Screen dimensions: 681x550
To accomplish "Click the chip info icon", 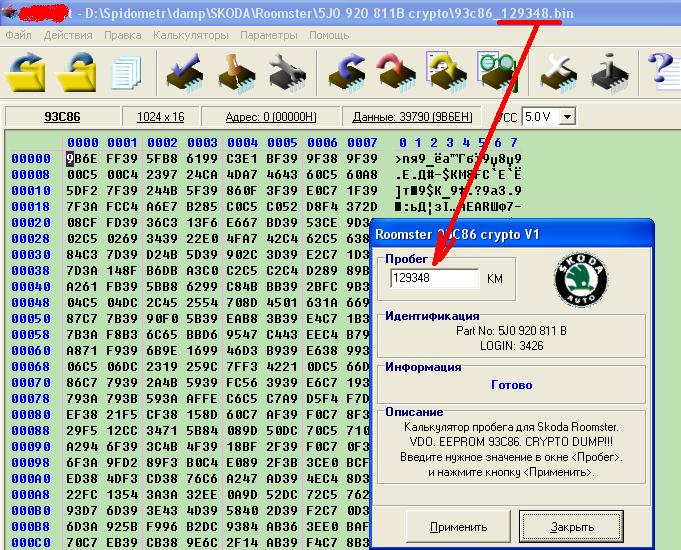I will tap(610, 73).
